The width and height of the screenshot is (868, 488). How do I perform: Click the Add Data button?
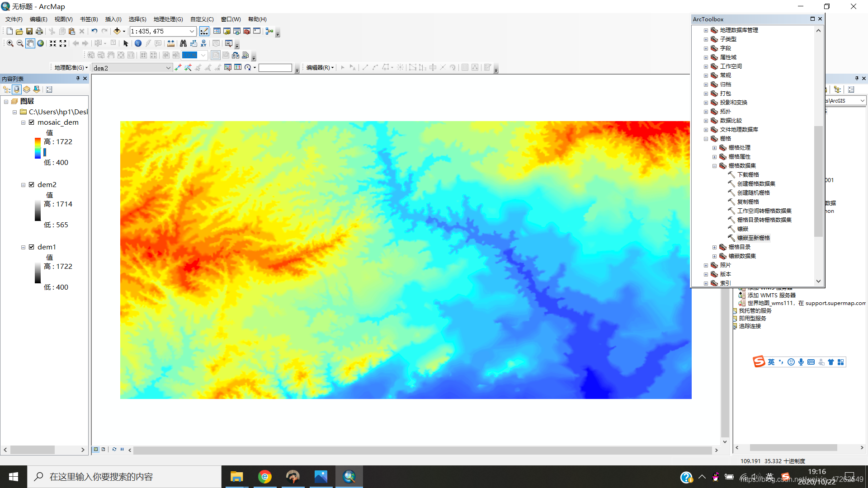click(x=117, y=31)
